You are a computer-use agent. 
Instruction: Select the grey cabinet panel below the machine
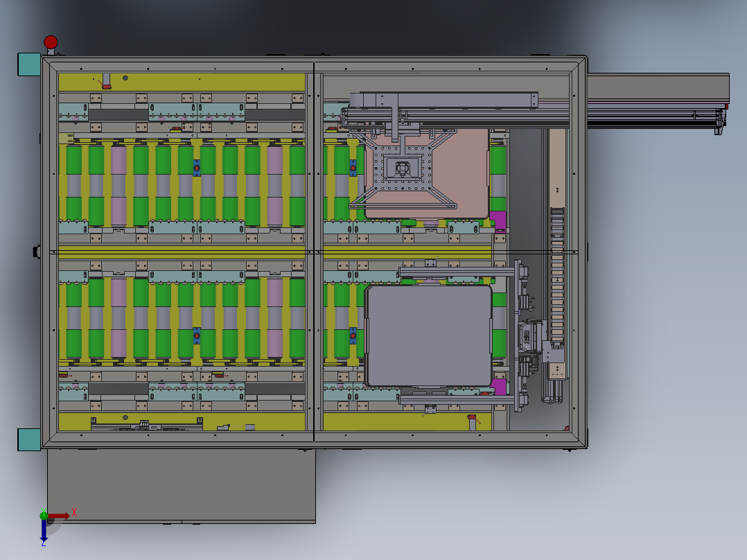(x=181, y=485)
